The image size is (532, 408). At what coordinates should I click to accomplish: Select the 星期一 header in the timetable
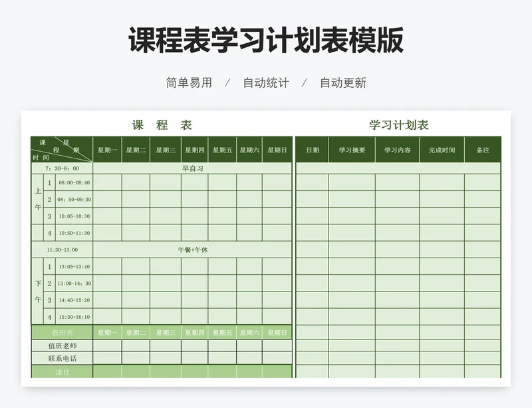coord(108,150)
